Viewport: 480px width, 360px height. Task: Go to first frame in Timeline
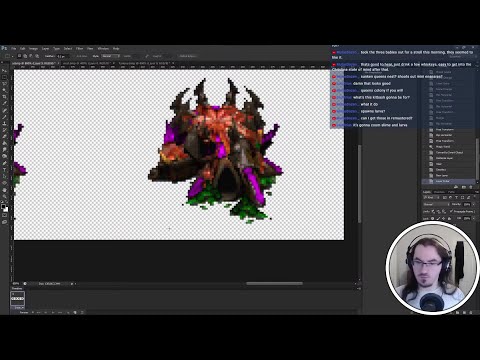tap(38, 312)
